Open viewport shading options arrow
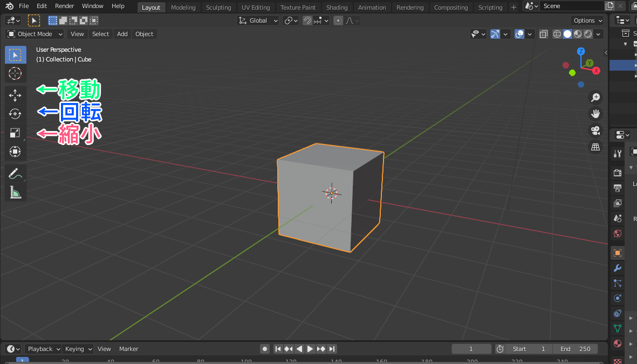This screenshot has height=364, width=637. tap(598, 34)
